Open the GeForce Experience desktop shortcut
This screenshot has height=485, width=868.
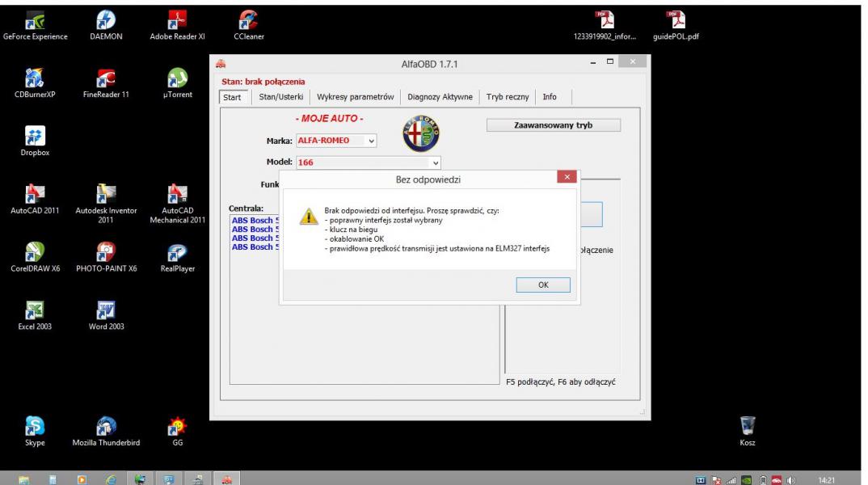coord(35,26)
